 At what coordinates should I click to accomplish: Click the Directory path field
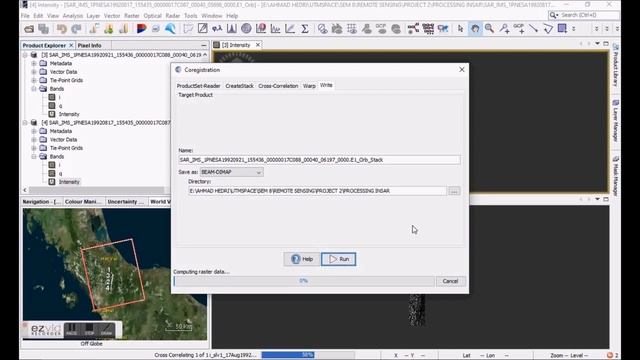pos(318,191)
